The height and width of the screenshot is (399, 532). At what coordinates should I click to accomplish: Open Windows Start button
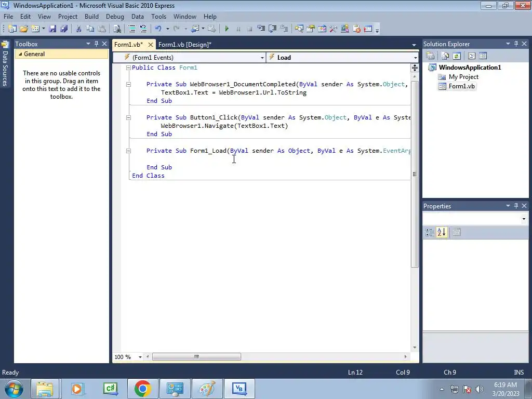pos(14,389)
